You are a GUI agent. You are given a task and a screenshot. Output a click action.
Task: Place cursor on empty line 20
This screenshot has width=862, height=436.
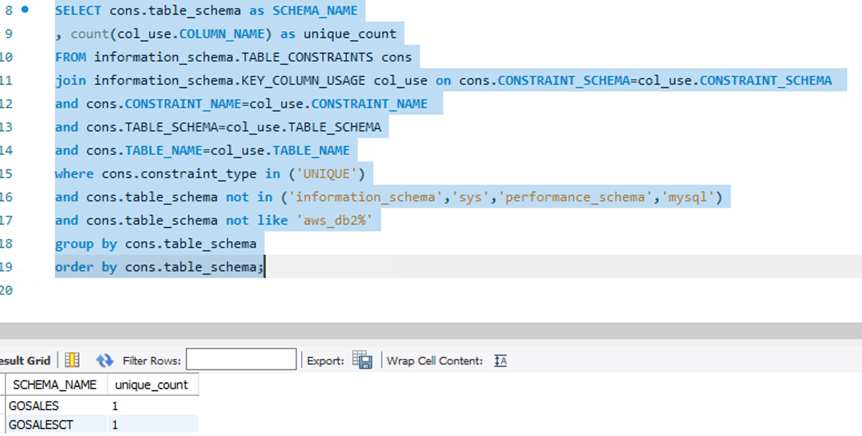(300, 290)
